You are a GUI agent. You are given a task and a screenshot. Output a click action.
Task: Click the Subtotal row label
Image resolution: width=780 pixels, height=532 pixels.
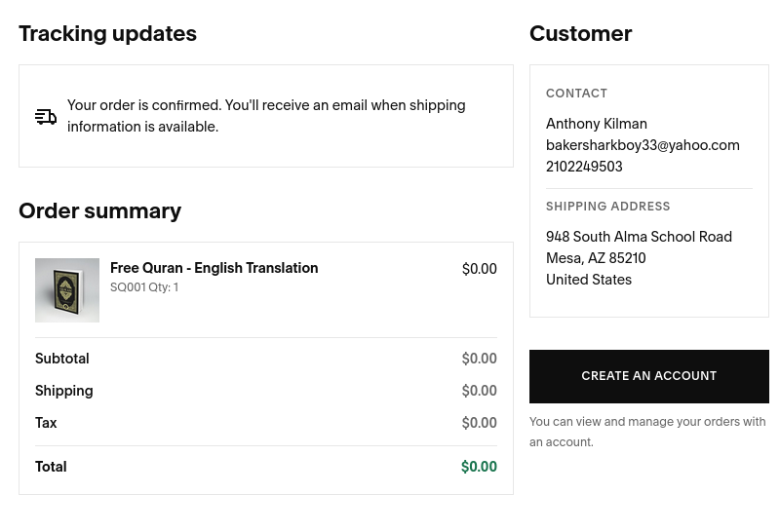[61, 359]
